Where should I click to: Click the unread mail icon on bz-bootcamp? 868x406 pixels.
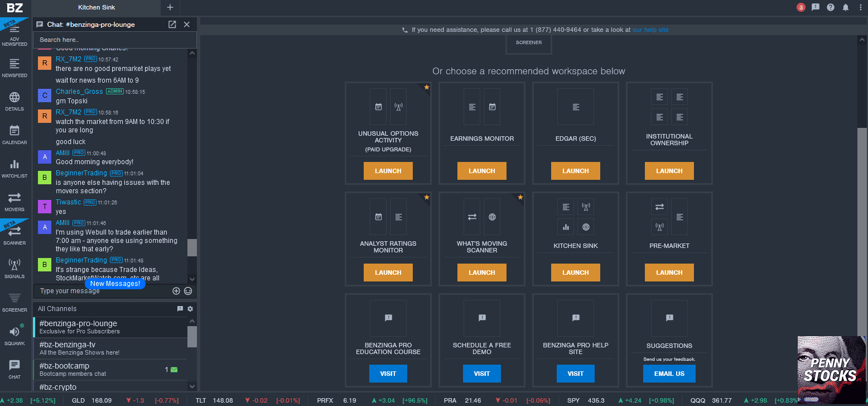pos(174,370)
